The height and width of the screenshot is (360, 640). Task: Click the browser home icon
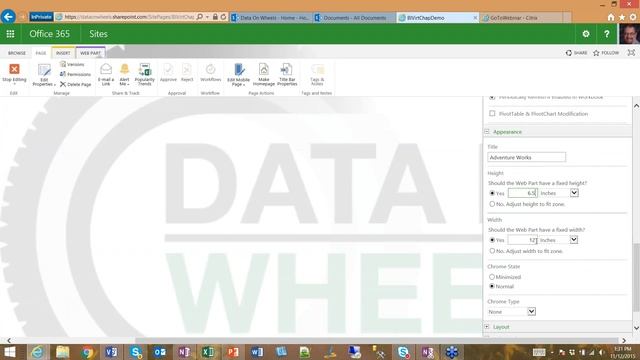point(611,17)
